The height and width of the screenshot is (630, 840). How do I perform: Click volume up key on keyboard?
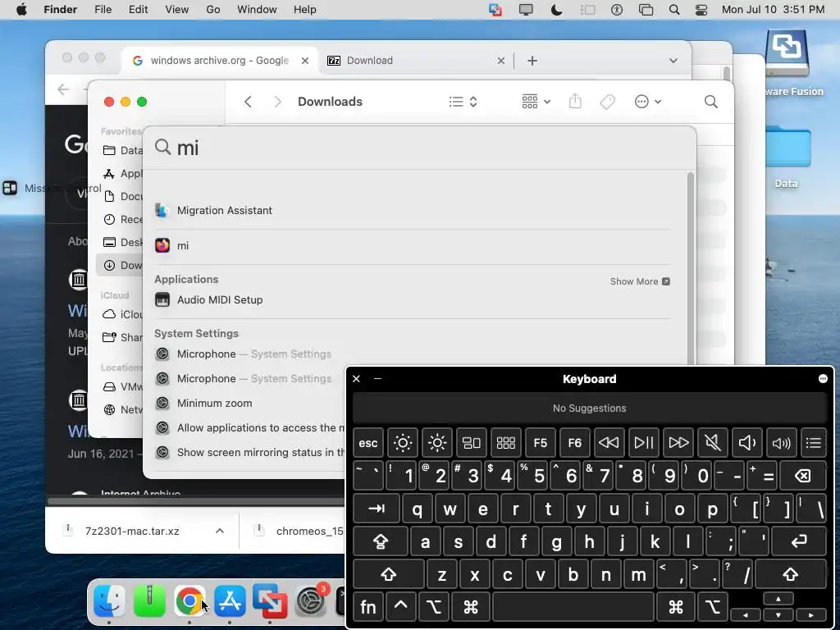click(x=781, y=443)
